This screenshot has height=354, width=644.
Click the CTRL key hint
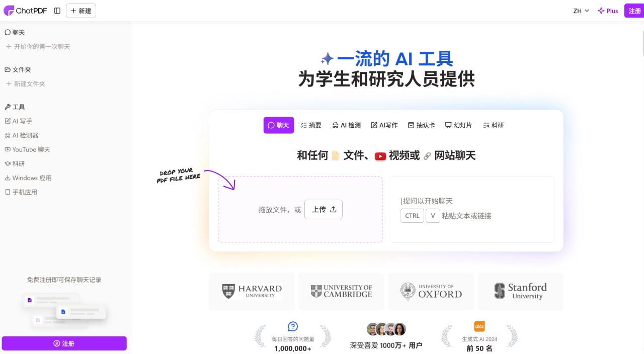click(412, 216)
